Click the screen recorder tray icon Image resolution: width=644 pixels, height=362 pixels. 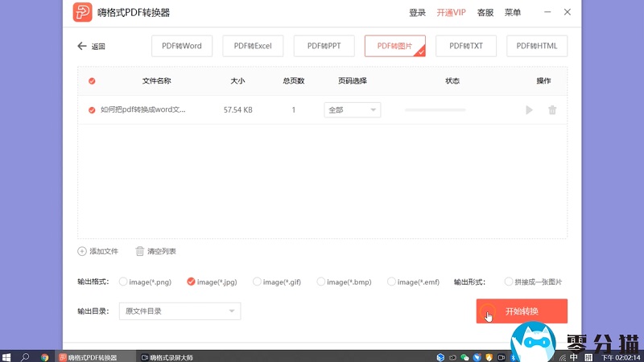[501, 357]
